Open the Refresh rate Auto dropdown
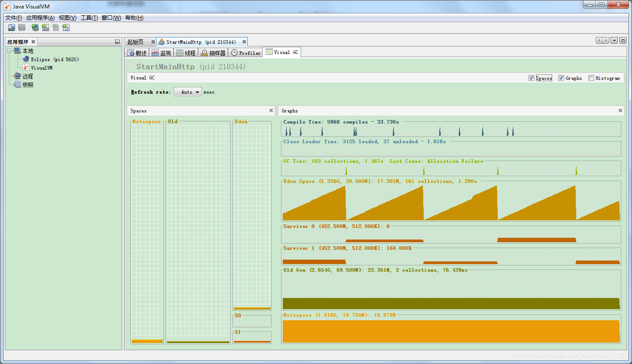632x364 pixels. click(x=188, y=92)
